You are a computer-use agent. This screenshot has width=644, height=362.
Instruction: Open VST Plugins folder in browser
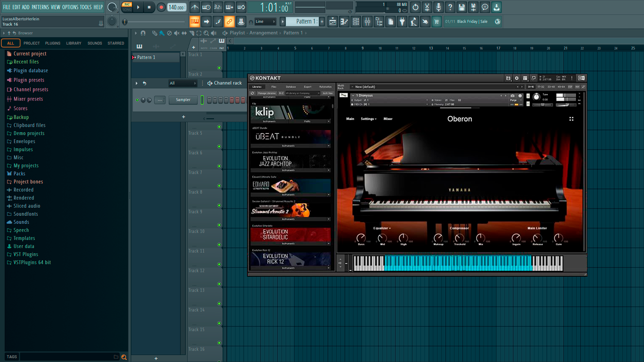pyautogui.click(x=26, y=255)
